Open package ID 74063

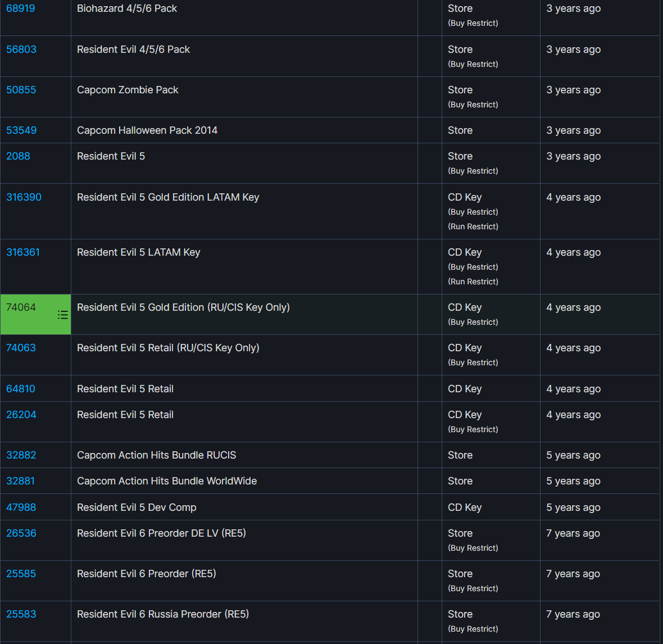point(21,348)
